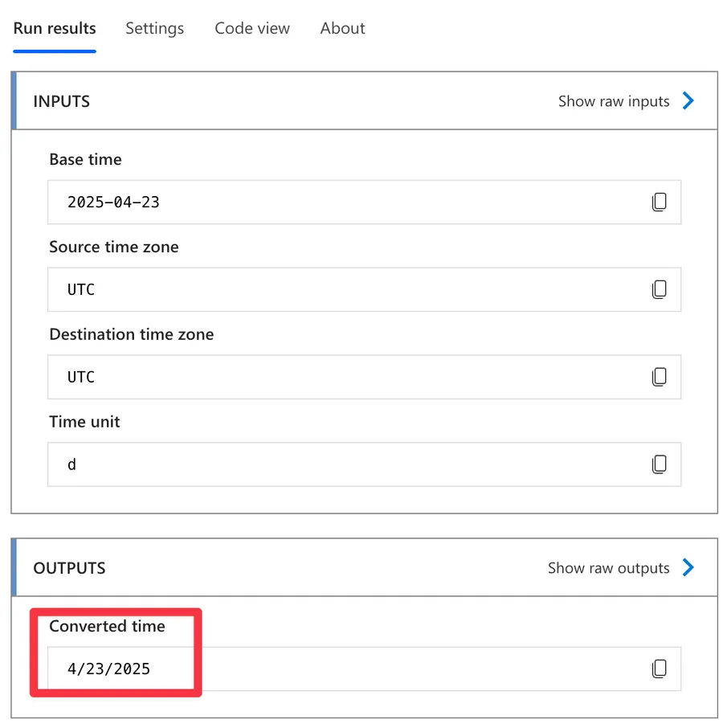
Task: Open the About tab
Action: (342, 29)
